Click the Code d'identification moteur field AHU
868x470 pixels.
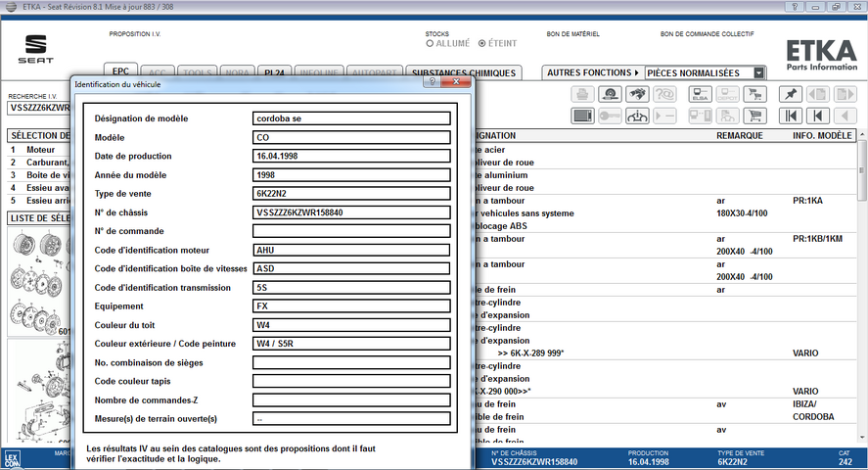(351, 251)
